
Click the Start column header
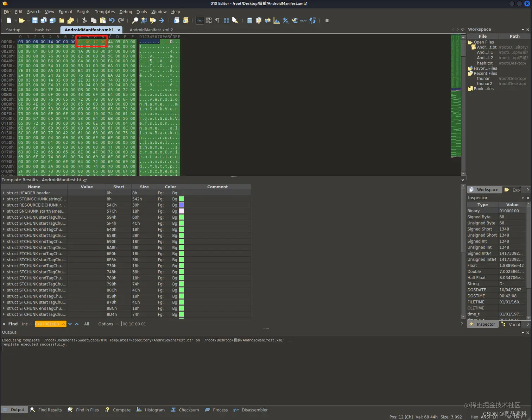119,187
